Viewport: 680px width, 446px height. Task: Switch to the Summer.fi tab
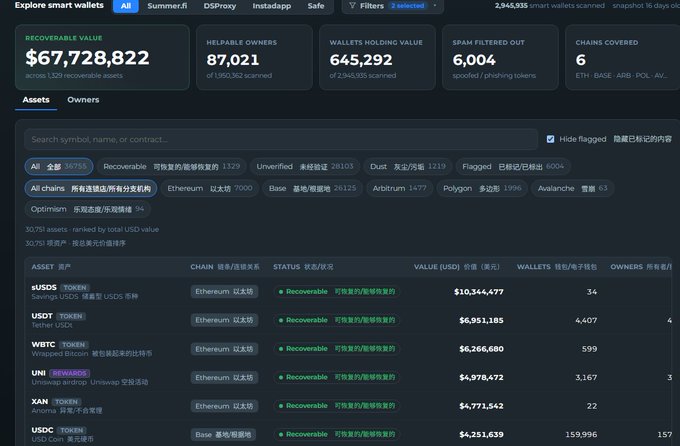coord(167,6)
